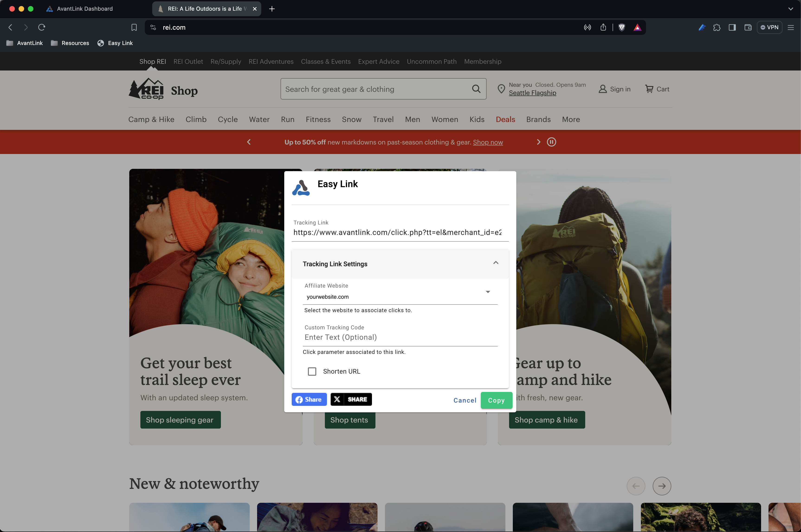Open a new browser tab
801x532 pixels.
pyautogui.click(x=272, y=9)
